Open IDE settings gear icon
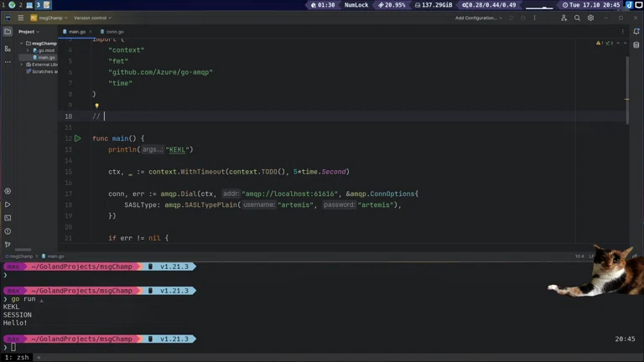The height and width of the screenshot is (362, 644). pyautogui.click(x=590, y=18)
